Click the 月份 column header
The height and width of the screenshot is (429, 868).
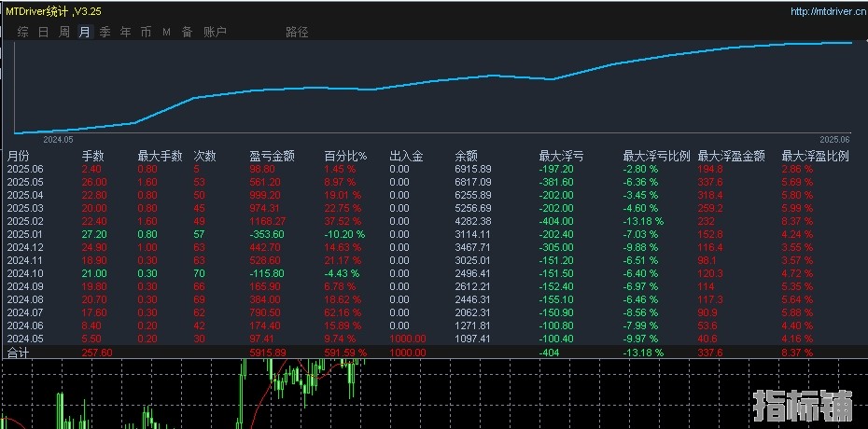point(17,157)
